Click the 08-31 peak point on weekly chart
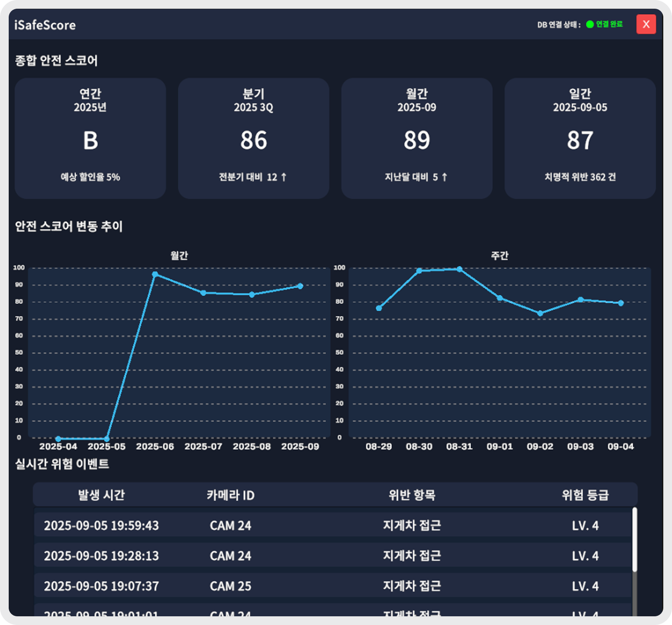This screenshot has width=672, height=625. (460, 269)
